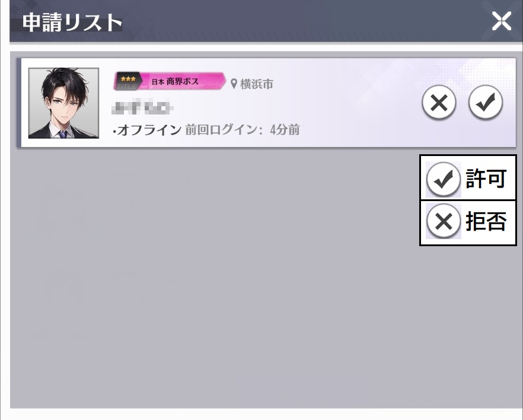This screenshot has height=420, width=523.
Task: Select the three-star TITLE badge icon
Action: (127, 81)
